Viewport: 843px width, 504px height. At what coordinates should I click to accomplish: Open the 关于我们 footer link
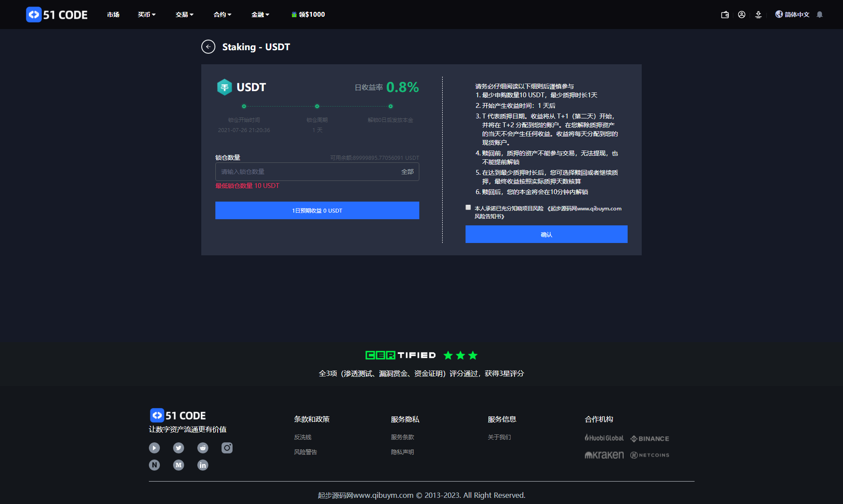pyautogui.click(x=499, y=437)
